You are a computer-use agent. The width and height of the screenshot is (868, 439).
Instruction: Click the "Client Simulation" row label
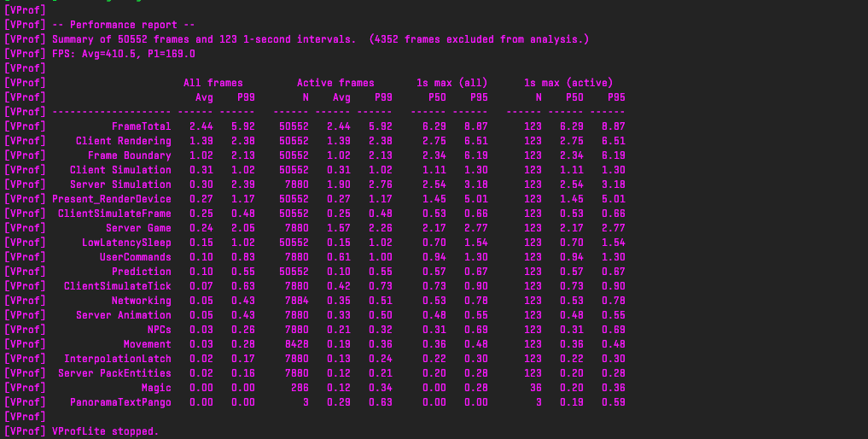pos(120,170)
